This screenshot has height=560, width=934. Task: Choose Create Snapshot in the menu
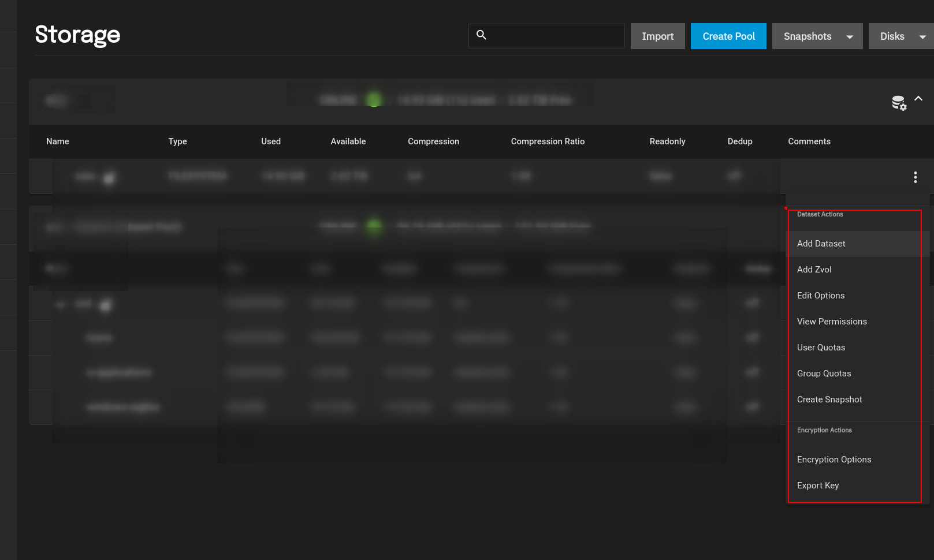coord(858,400)
